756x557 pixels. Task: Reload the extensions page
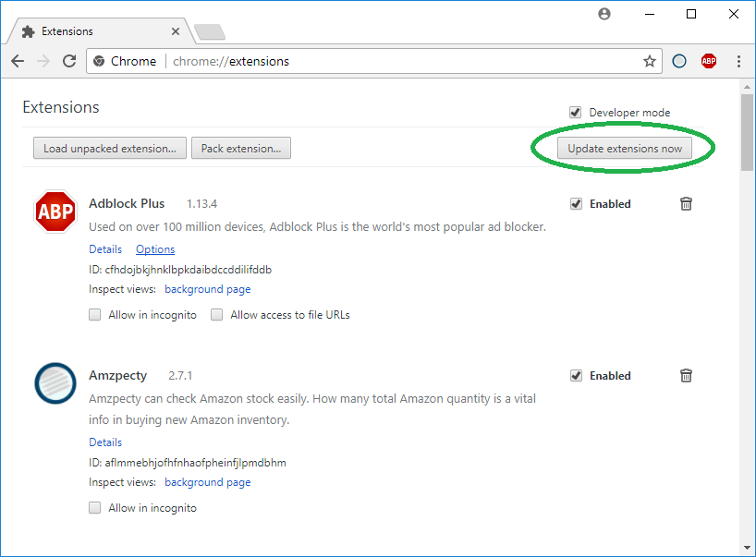69,61
